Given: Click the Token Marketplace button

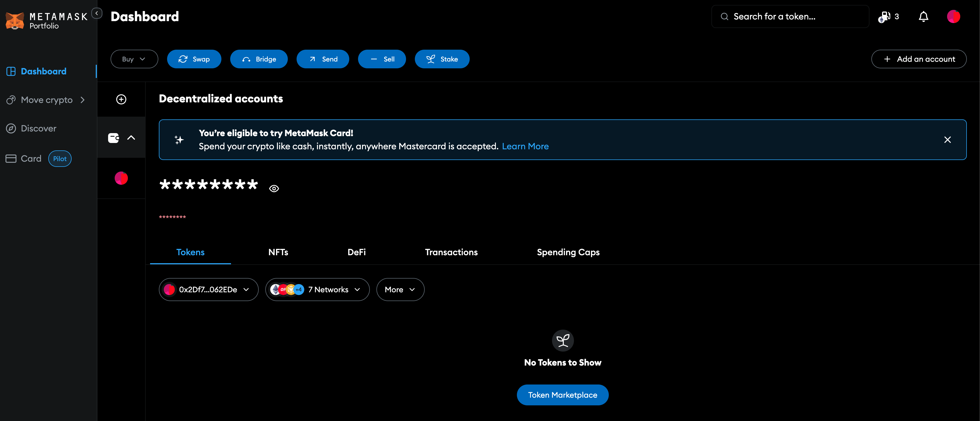Looking at the screenshot, I should tap(562, 395).
